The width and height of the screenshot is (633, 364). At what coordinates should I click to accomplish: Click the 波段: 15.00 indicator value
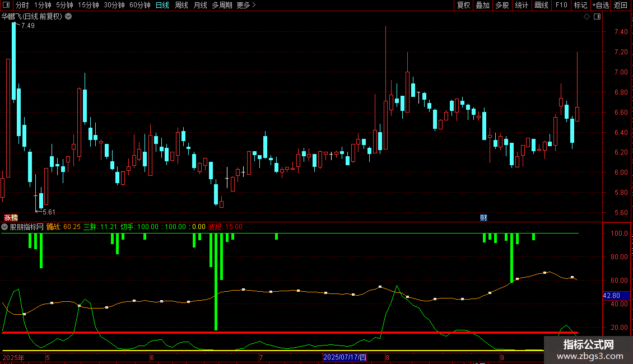click(x=225, y=227)
